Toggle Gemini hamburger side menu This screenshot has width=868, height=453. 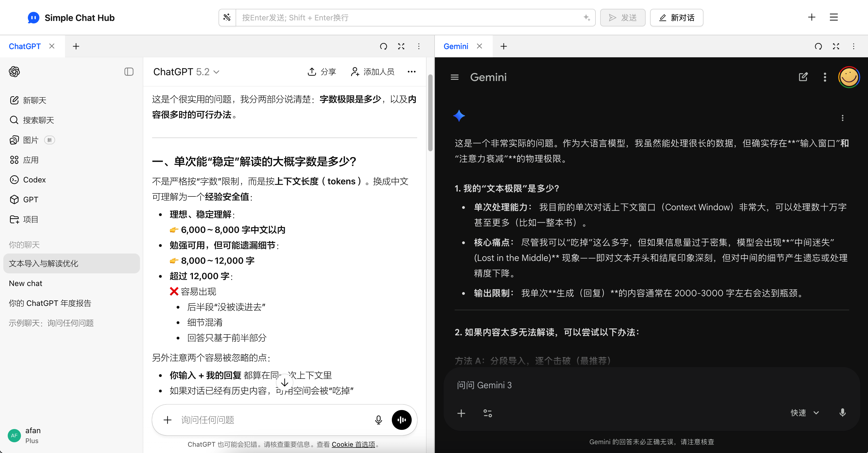(x=455, y=77)
